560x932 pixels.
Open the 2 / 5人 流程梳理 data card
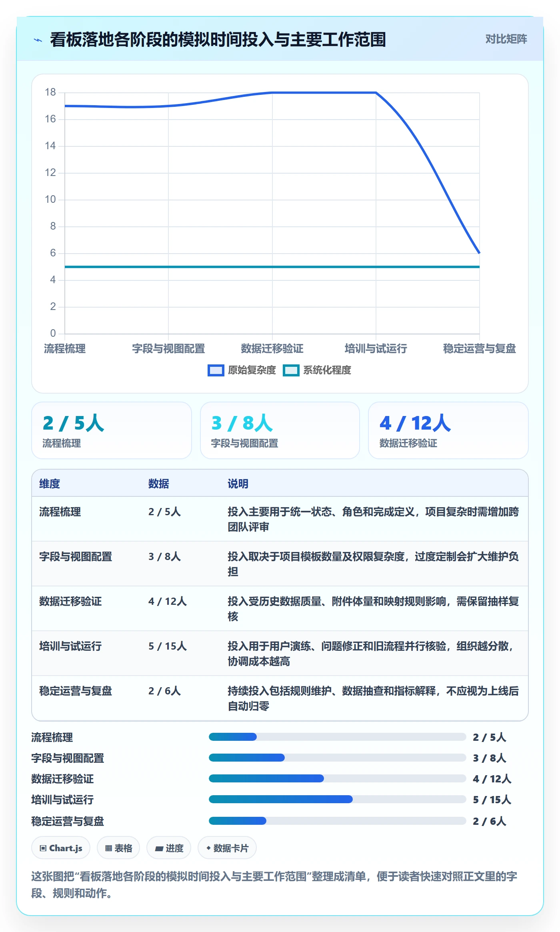[112, 430]
